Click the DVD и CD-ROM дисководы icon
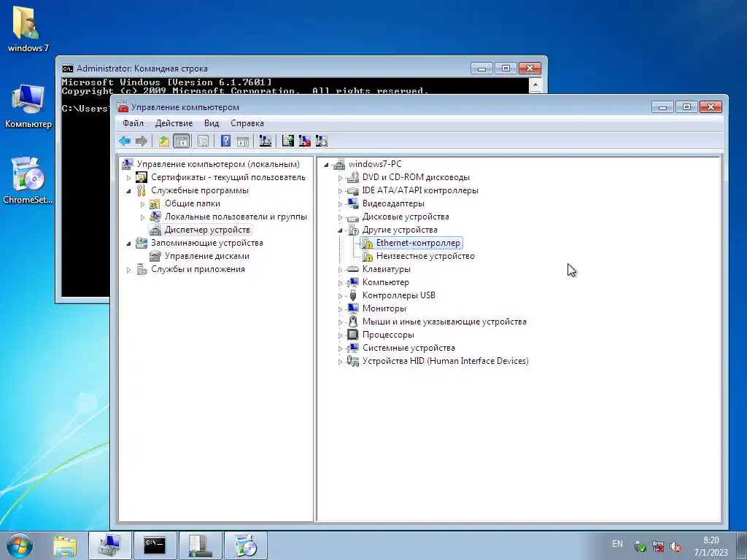Image resolution: width=747 pixels, height=560 pixels. click(x=353, y=177)
